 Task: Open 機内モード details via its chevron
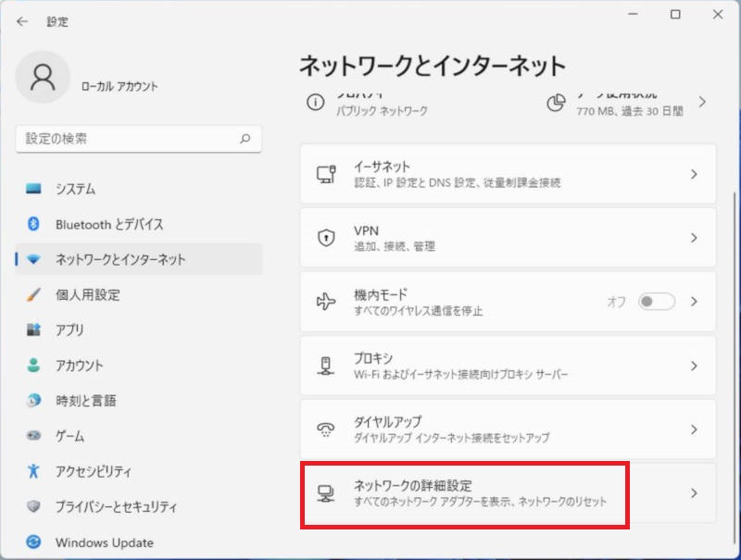pos(694,301)
